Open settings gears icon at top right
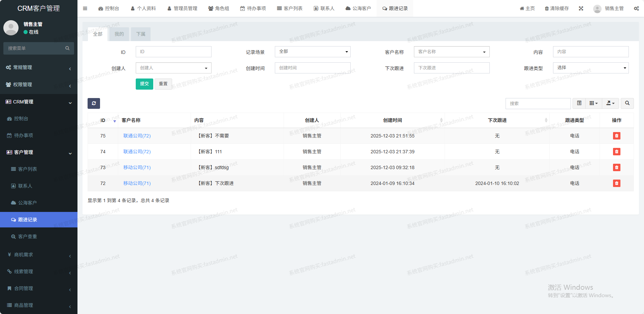Viewport: 644px width, 314px height. 636,8
